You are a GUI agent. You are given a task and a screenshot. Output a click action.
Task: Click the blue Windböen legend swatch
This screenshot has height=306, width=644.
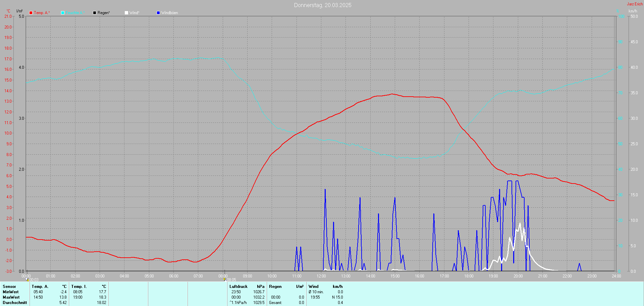coord(158,13)
